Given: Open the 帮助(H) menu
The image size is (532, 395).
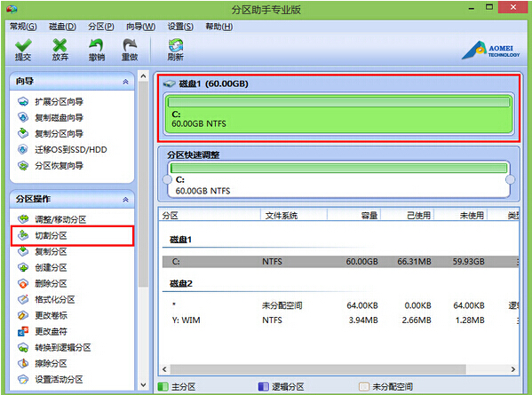Looking at the screenshot, I should (x=219, y=27).
